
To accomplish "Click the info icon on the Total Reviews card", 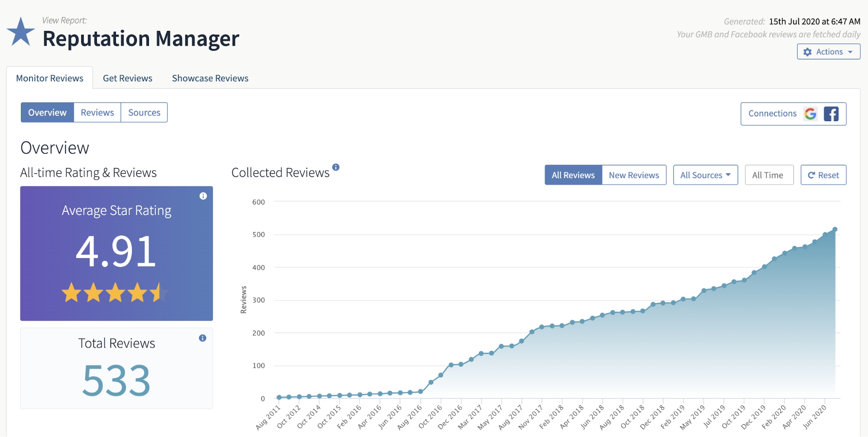I will click(202, 338).
